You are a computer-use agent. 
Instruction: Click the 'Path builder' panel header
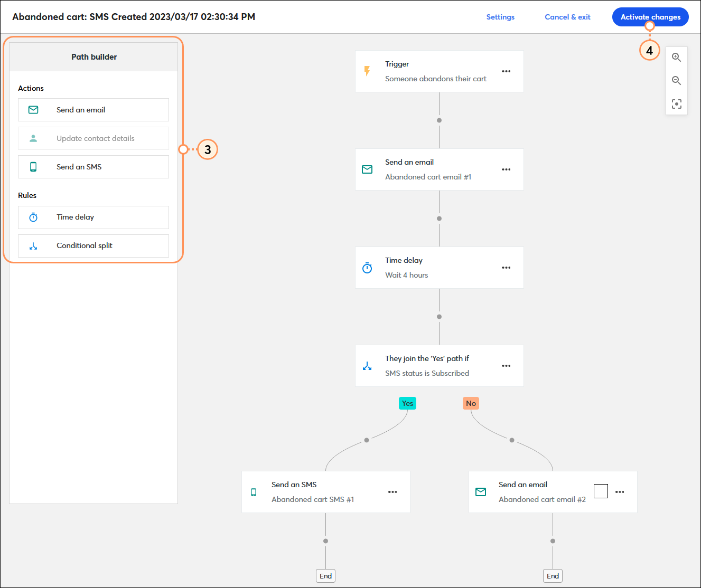point(94,57)
